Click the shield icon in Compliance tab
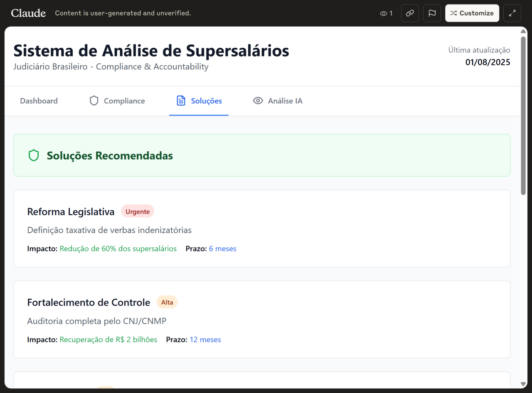This screenshot has width=532, height=393. 94,101
